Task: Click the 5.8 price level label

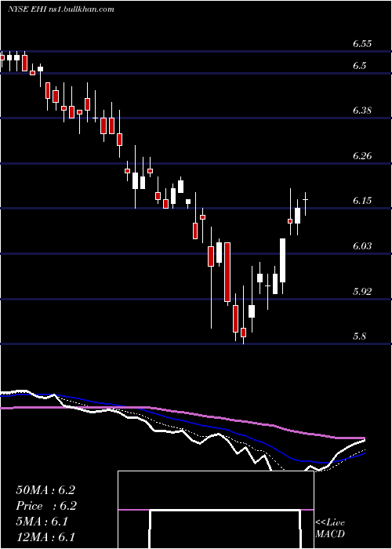Action: (359, 336)
